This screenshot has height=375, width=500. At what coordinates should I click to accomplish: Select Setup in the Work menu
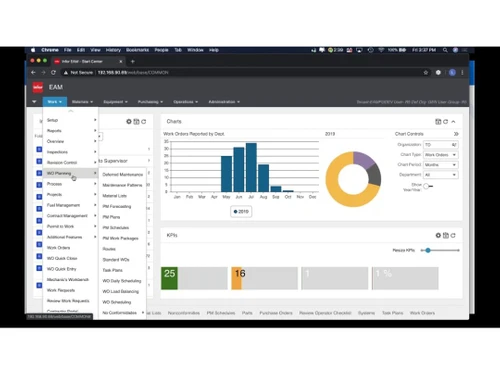click(x=71, y=120)
